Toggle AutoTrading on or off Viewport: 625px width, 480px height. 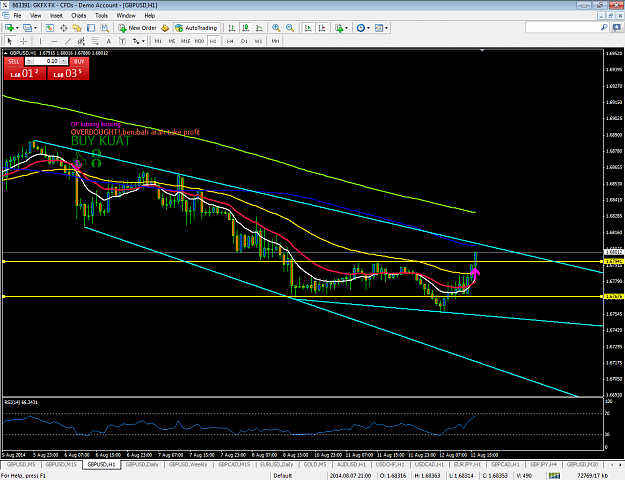tap(197, 28)
